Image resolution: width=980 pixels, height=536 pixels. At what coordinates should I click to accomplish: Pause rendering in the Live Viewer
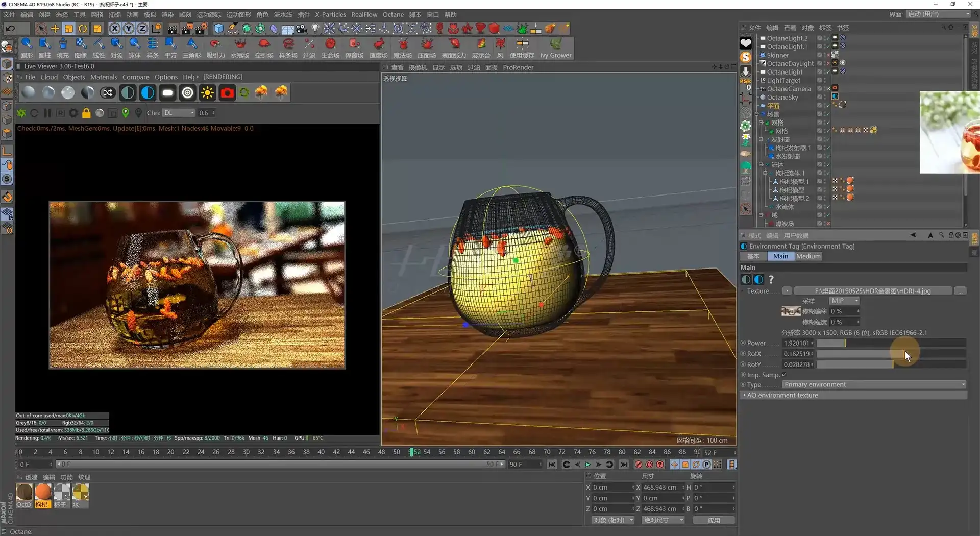47,113
